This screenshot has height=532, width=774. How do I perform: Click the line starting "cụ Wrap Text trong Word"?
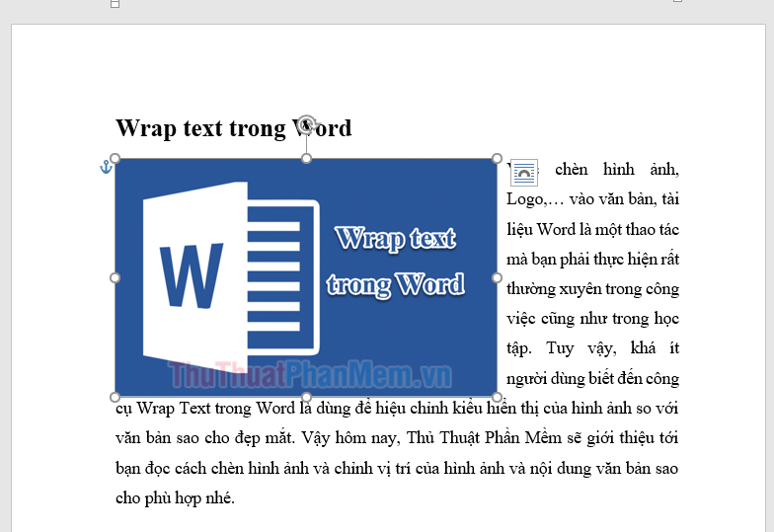(x=397, y=409)
